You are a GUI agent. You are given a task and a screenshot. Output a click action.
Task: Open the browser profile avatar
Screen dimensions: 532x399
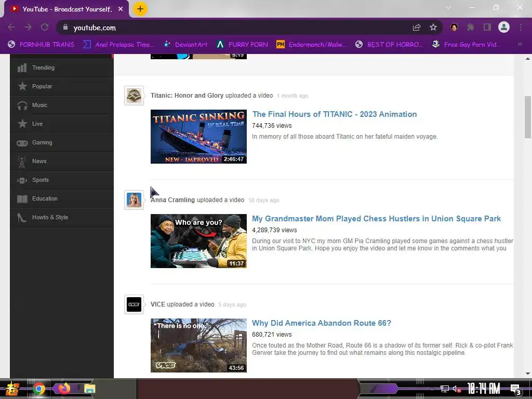coord(504,27)
